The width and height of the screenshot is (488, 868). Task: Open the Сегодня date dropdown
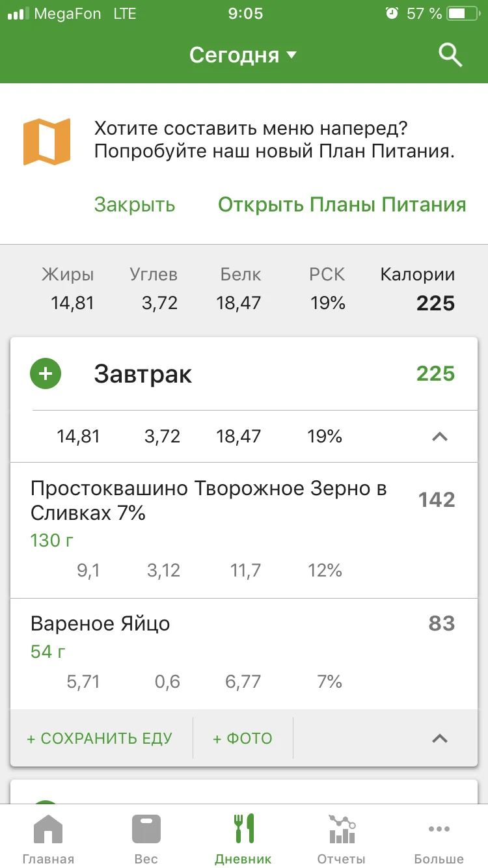click(243, 55)
